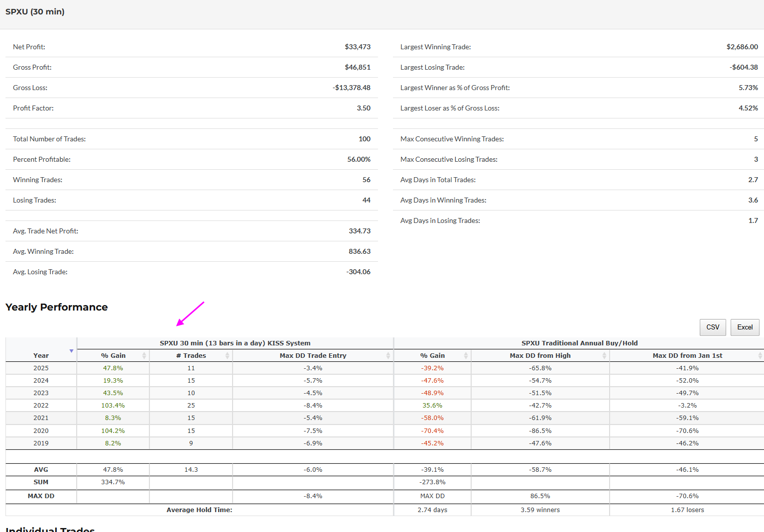The width and height of the screenshot is (764, 532).
Task: Select the Gross Loss value -$13,378.48
Action: coord(352,88)
